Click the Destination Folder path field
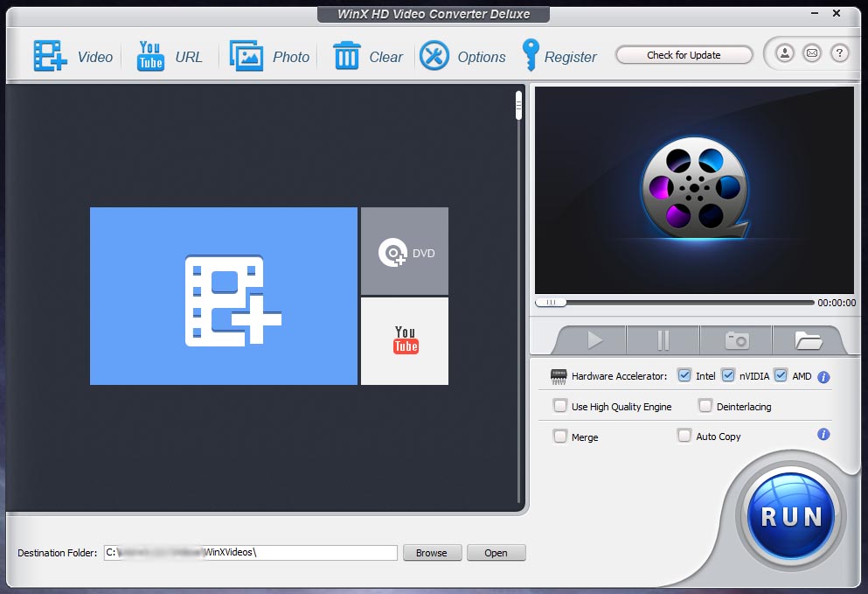 [250, 553]
